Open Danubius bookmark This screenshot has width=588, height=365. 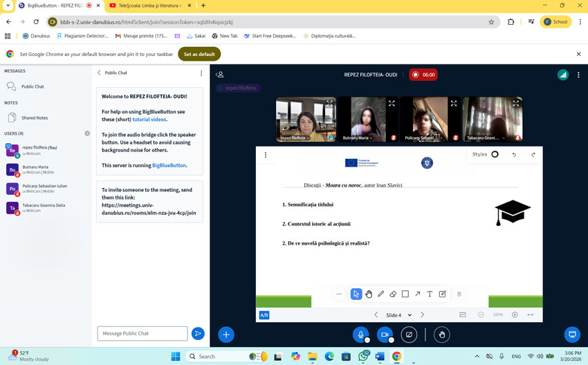coord(37,36)
